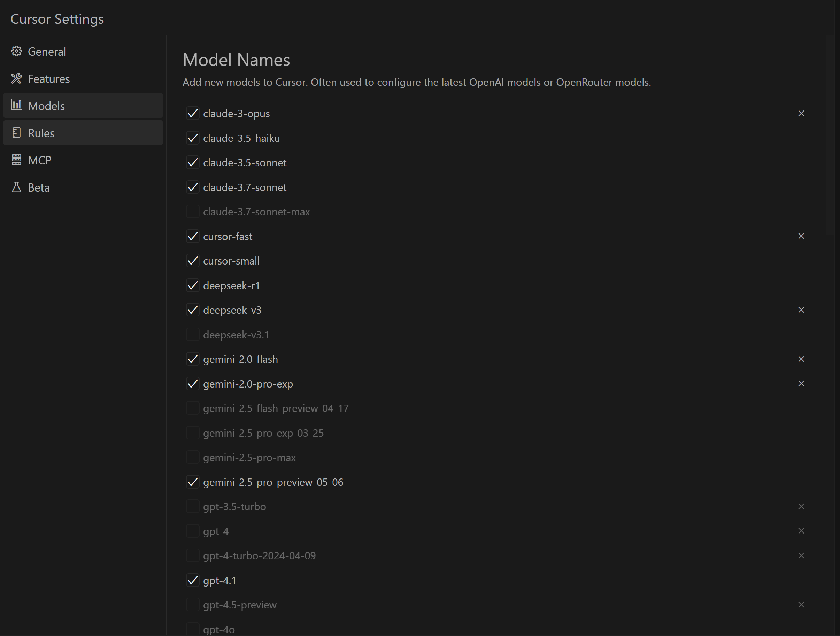This screenshot has width=840, height=636.
Task: Click the flask icon beside Beta
Action: tap(16, 187)
